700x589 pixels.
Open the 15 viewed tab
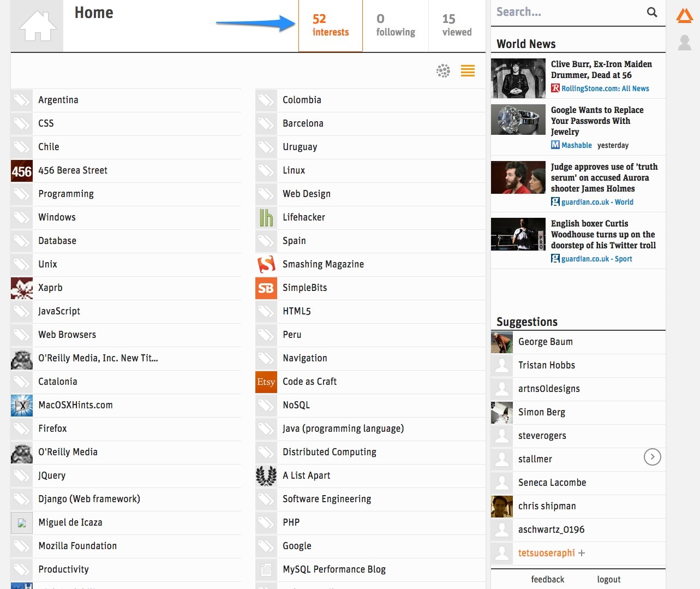(457, 26)
